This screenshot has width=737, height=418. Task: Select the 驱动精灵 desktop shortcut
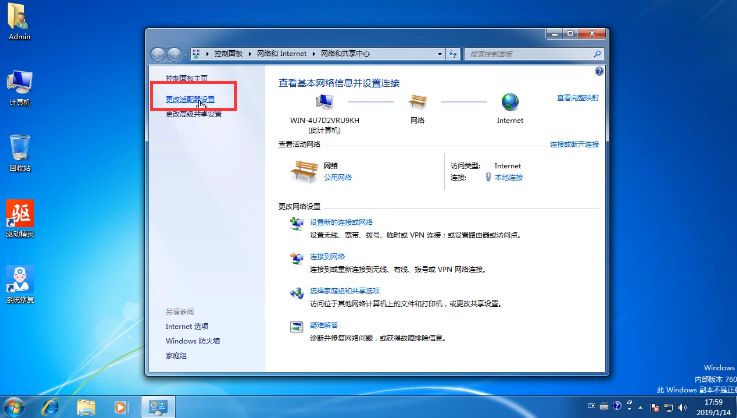20,219
